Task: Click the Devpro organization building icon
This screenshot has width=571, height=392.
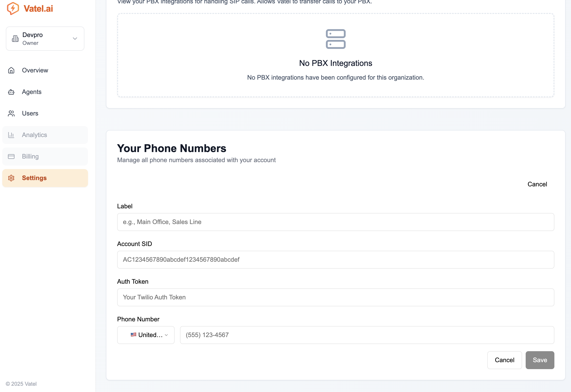Action: (x=15, y=38)
